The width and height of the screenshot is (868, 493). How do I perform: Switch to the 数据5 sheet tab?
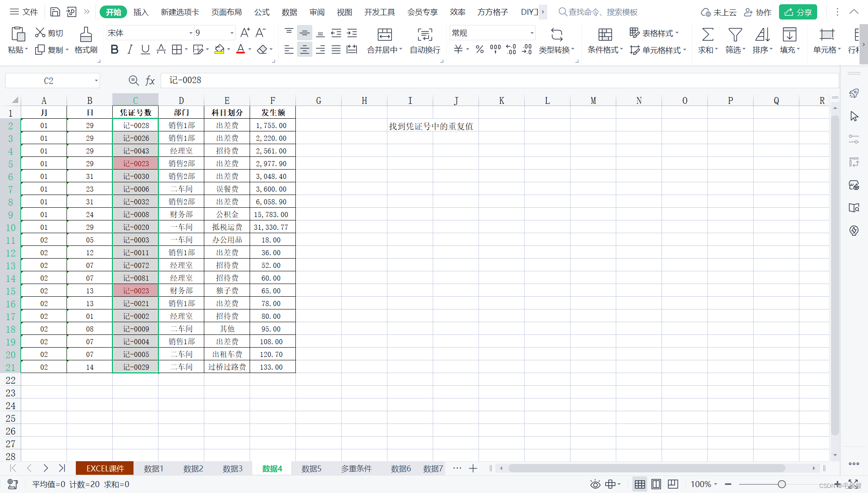point(311,468)
